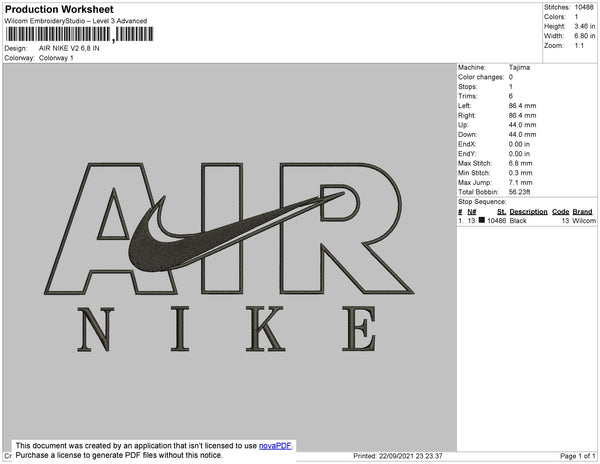
Task: Click the Up value 44.0 mm
Action: click(x=522, y=125)
